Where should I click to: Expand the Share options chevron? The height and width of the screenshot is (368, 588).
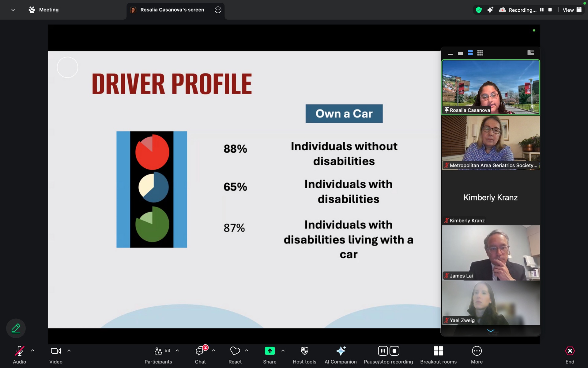click(x=283, y=351)
